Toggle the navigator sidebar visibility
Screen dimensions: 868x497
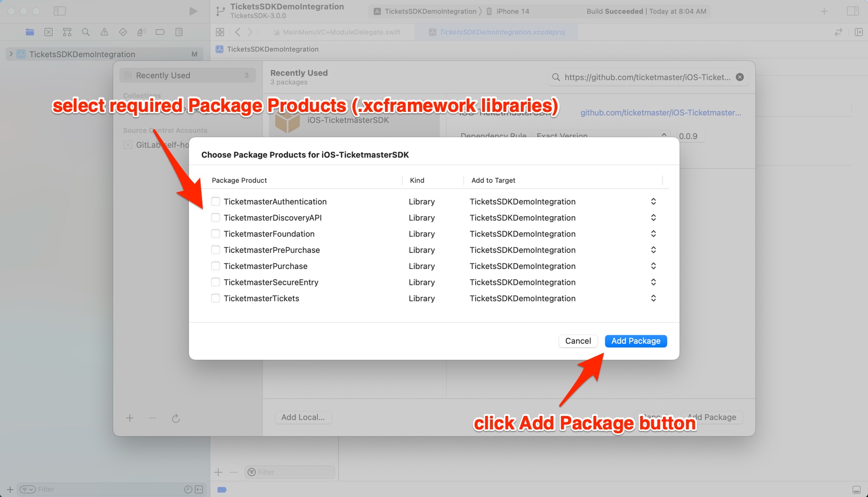60,11
